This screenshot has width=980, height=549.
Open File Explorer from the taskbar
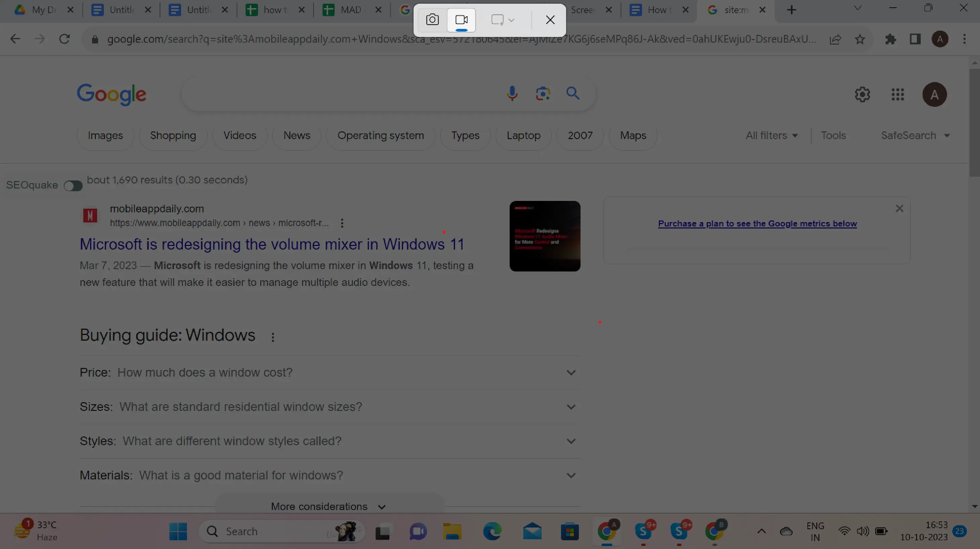[452, 531]
